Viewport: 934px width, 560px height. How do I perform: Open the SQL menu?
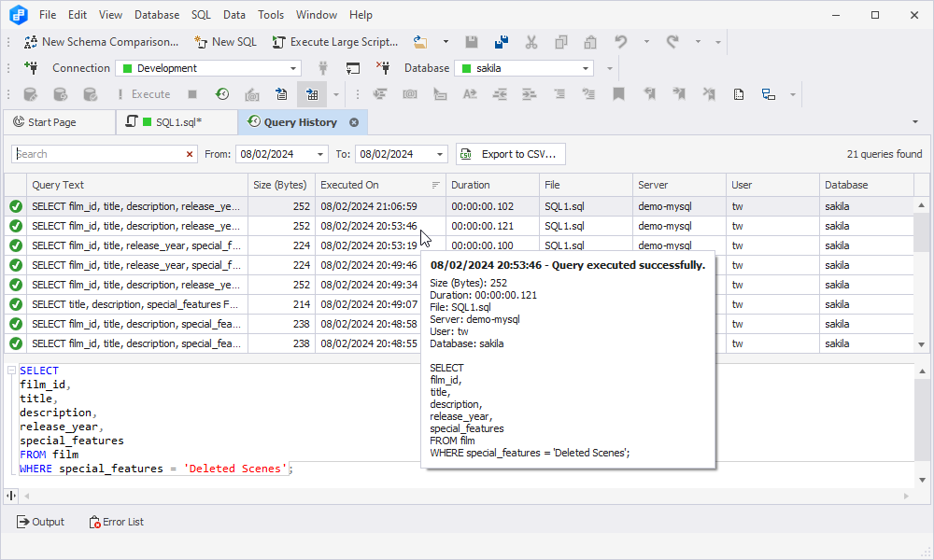(201, 15)
